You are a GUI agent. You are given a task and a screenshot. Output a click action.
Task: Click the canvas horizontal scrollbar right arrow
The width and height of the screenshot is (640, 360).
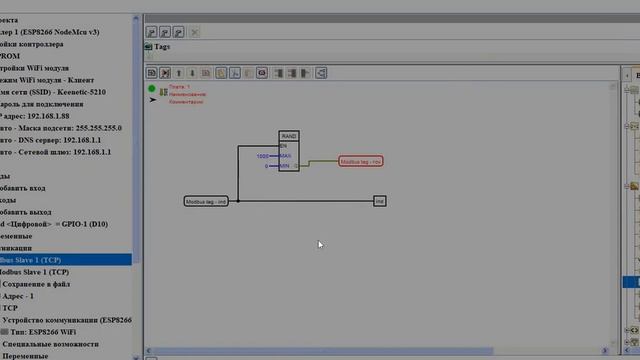click(x=604, y=351)
